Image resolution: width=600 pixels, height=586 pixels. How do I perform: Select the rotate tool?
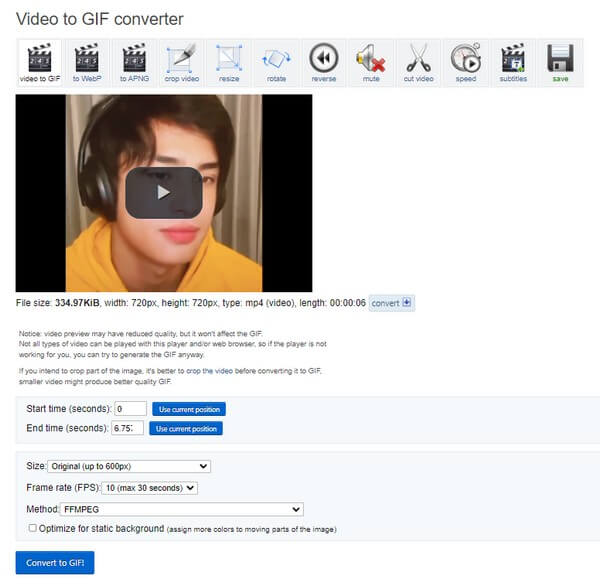276,63
